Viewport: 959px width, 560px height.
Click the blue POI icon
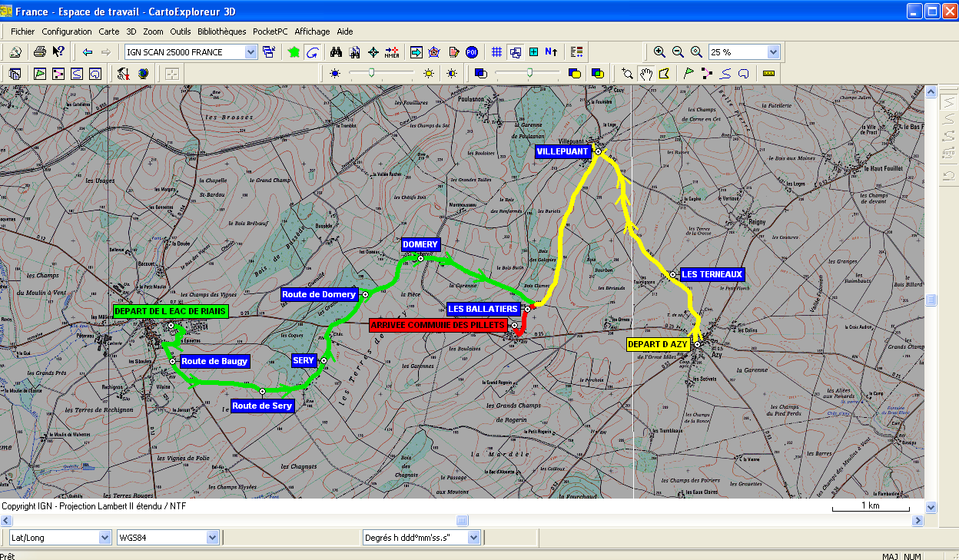(472, 52)
